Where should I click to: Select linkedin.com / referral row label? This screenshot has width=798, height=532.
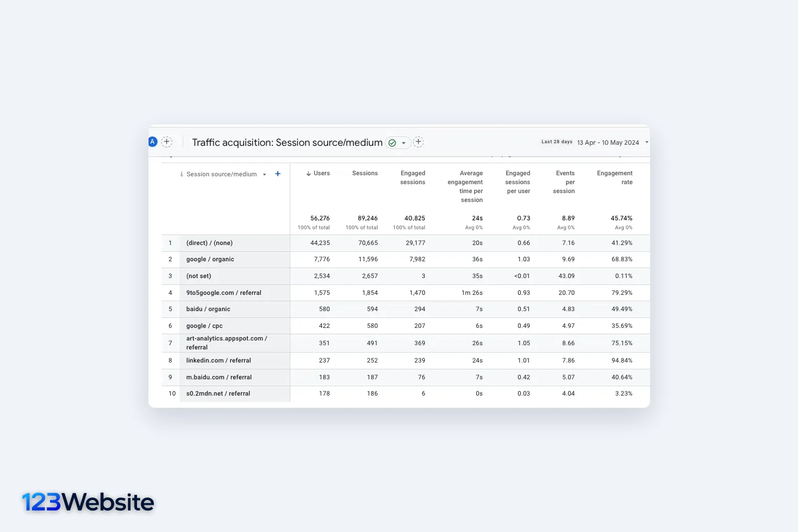(x=218, y=360)
